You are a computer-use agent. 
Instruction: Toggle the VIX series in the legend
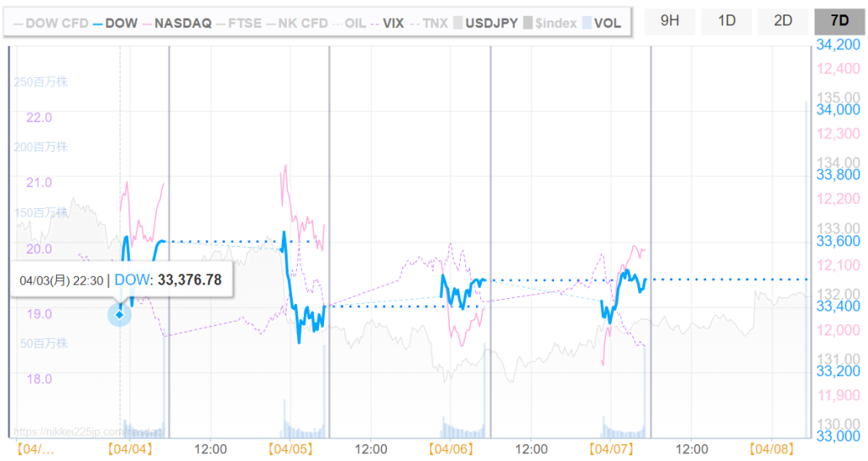[x=388, y=23]
